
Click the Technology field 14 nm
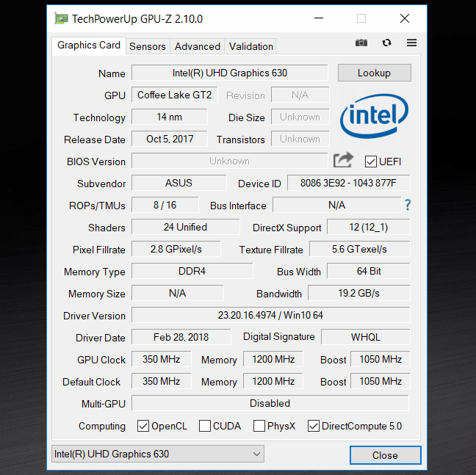170,117
